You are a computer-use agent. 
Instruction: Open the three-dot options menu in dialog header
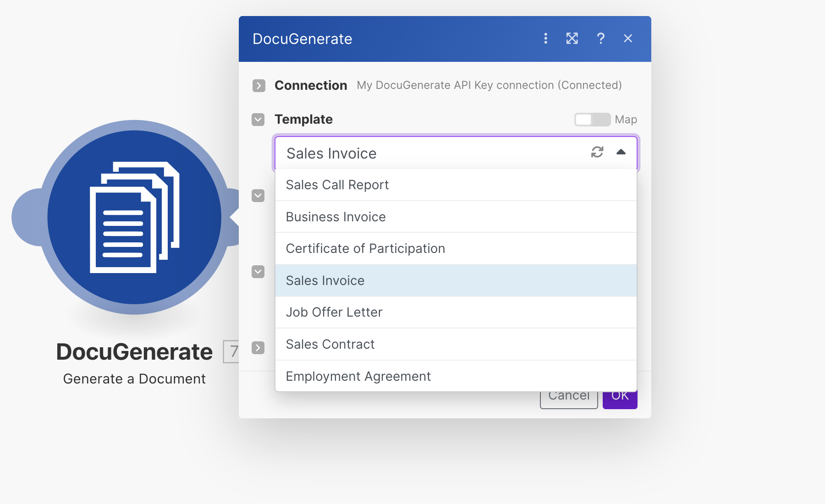click(545, 38)
